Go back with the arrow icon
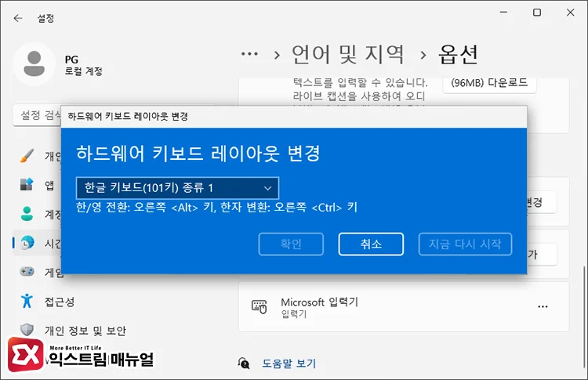Screen dimensions: 588x380 (17, 18)
